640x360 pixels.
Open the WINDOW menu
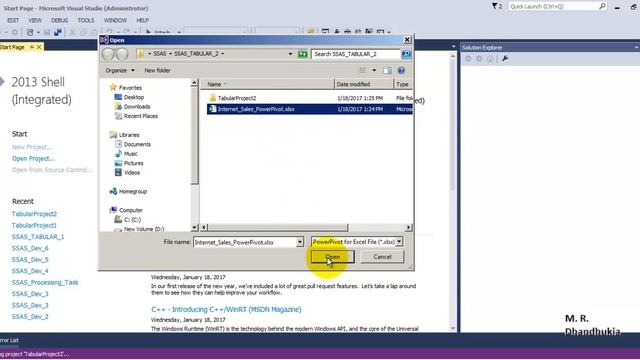tap(115, 20)
